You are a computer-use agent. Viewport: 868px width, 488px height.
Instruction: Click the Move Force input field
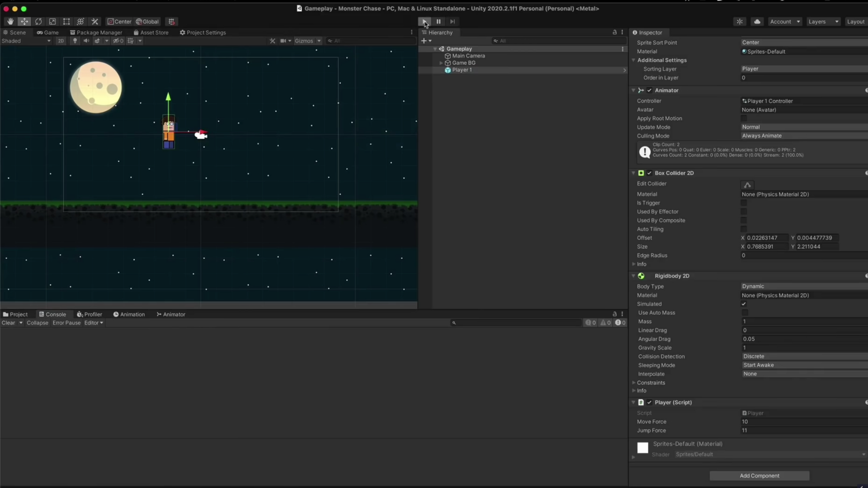point(804,422)
